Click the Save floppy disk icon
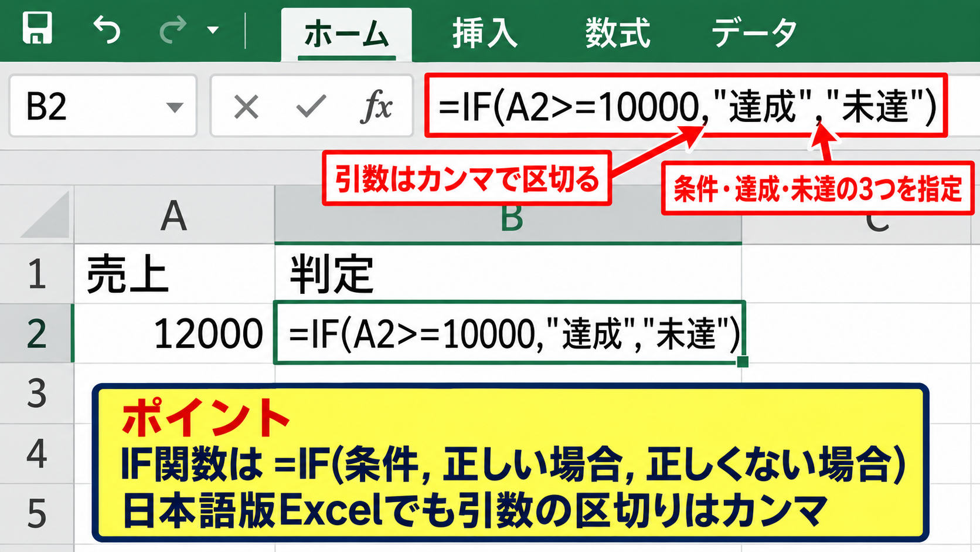This screenshot has width=980, height=552. point(38,29)
